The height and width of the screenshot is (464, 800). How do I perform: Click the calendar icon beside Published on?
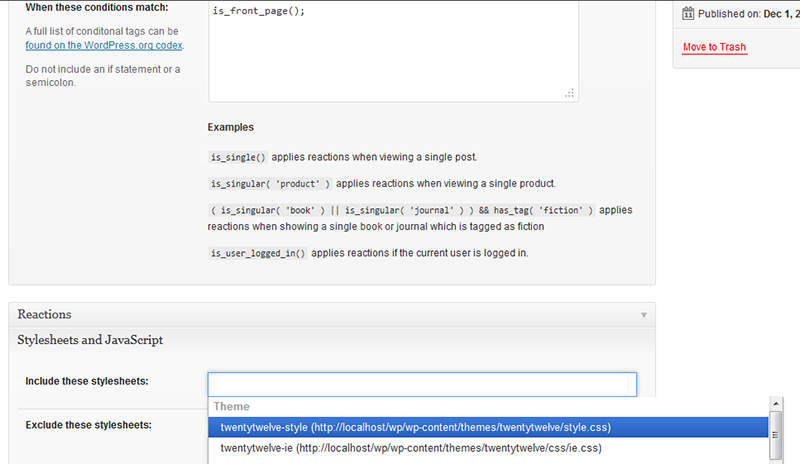point(688,14)
